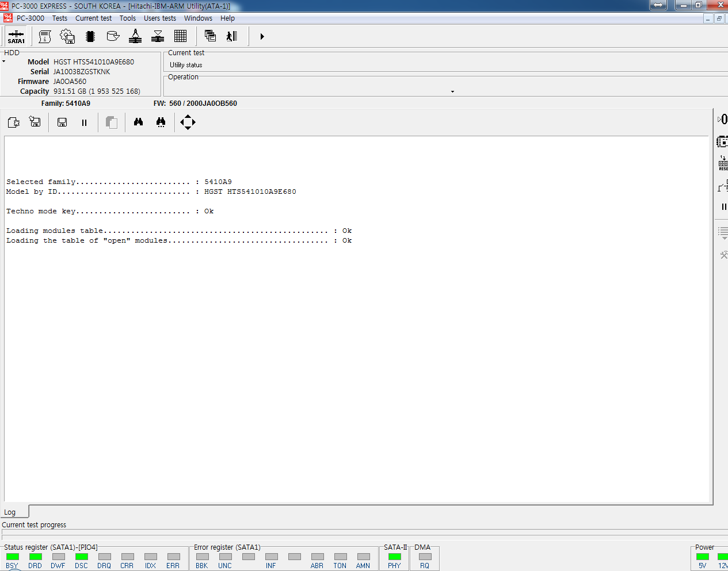Click the DMA RQ indicator
Image resolution: width=728 pixels, height=571 pixels.
425,557
